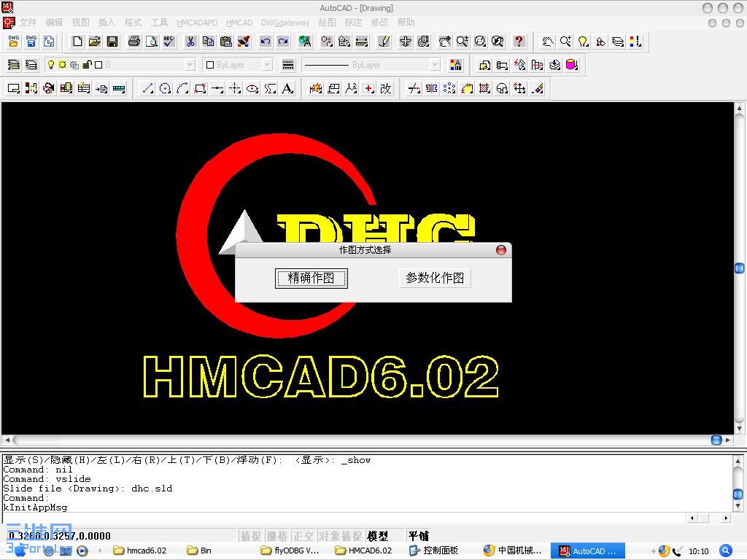Image resolution: width=747 pixels, height=560 pixels.
Task: Open the 帮助 menu
Action: [406, 23]
